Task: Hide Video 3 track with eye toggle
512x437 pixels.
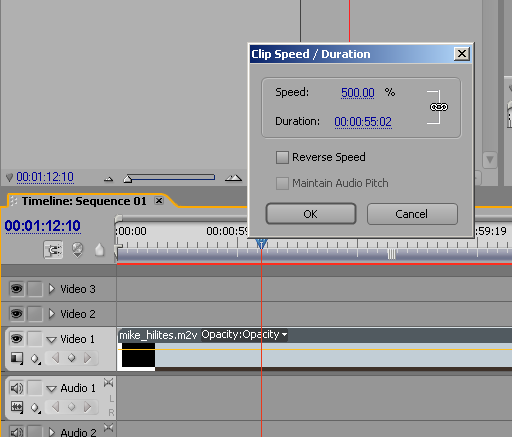Action: click(x=16, y=289)
